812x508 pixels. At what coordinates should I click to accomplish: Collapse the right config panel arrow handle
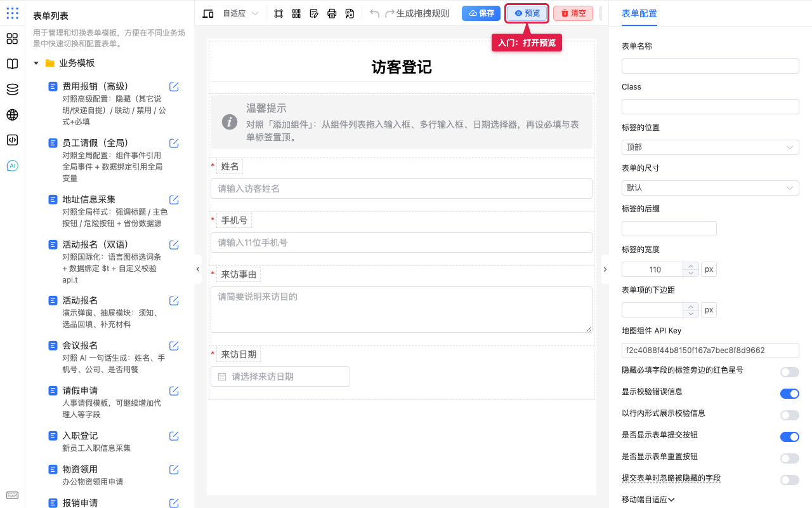click(x=605, y=269)
